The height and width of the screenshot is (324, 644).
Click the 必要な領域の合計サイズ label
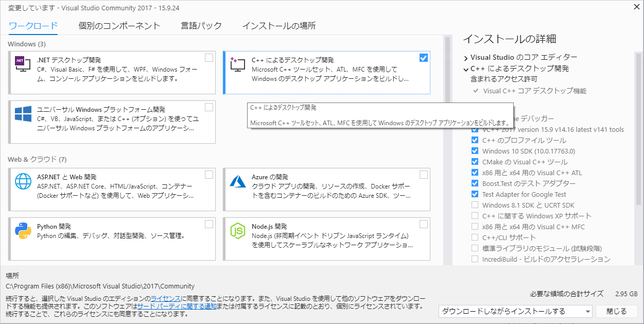point(567,294)
